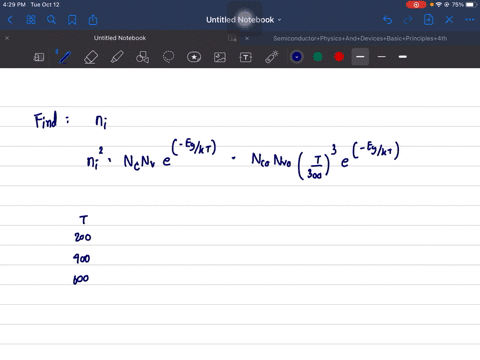Select the thinnest stroke thickness
Screen dimensions: 480x360
pyautogui.click(x=382, y=57)
